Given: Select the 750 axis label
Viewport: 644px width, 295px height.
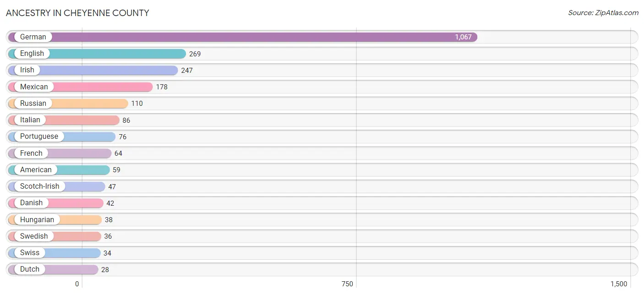Looking at the screenshot, I should pos(348,284).
